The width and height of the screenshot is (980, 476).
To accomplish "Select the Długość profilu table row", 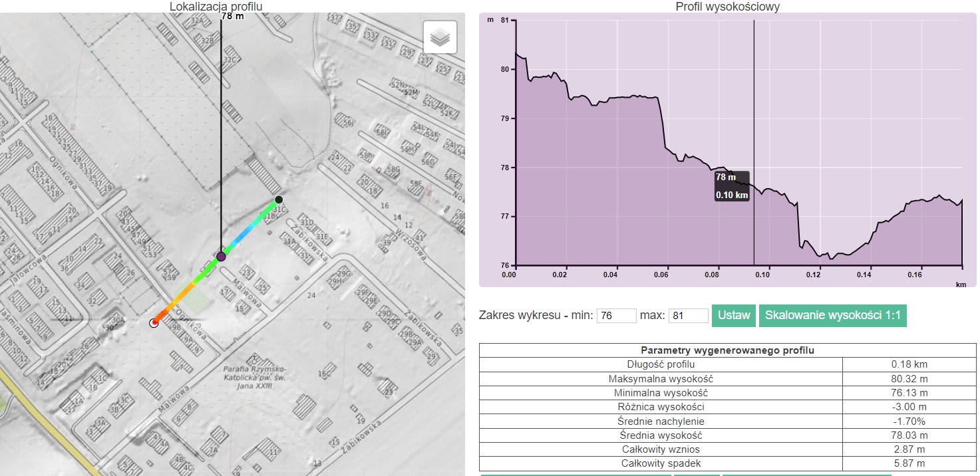I will point(727,364).
